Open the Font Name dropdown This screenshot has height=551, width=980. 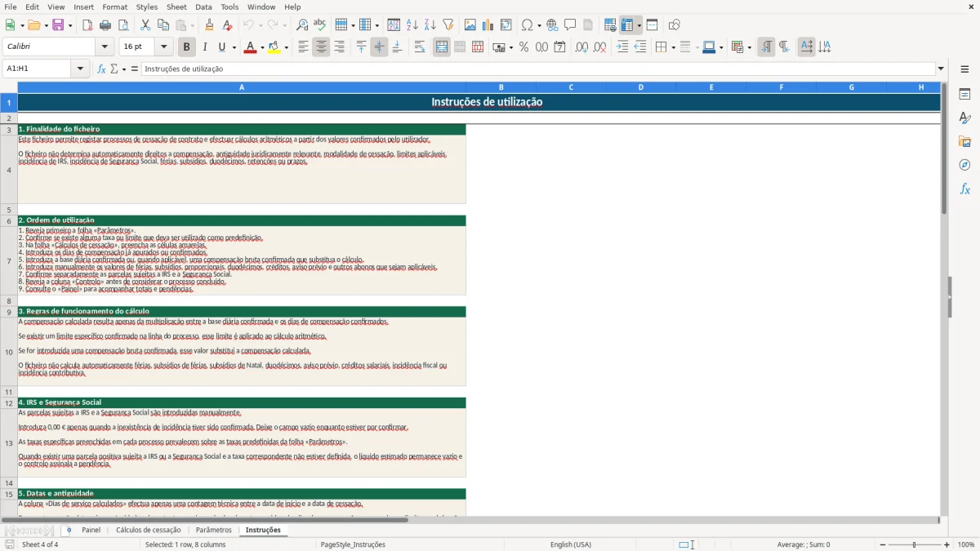click(104, 47)
